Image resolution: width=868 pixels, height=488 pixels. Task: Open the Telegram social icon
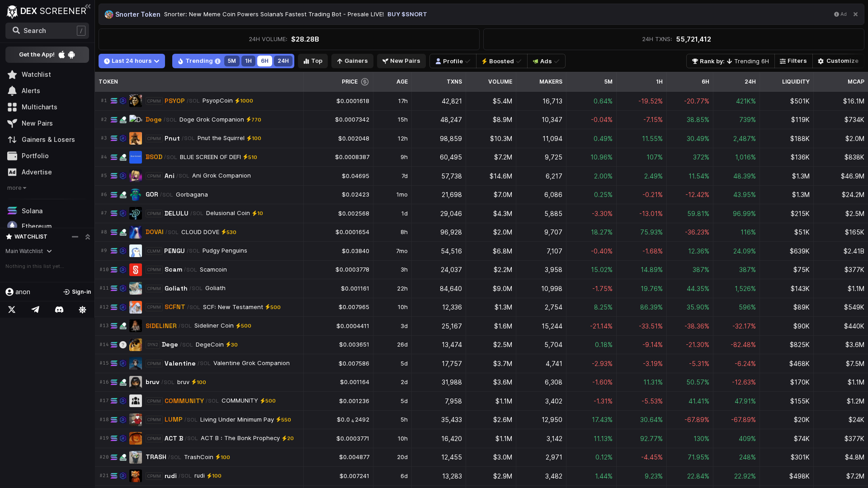(x=35, y=310)
